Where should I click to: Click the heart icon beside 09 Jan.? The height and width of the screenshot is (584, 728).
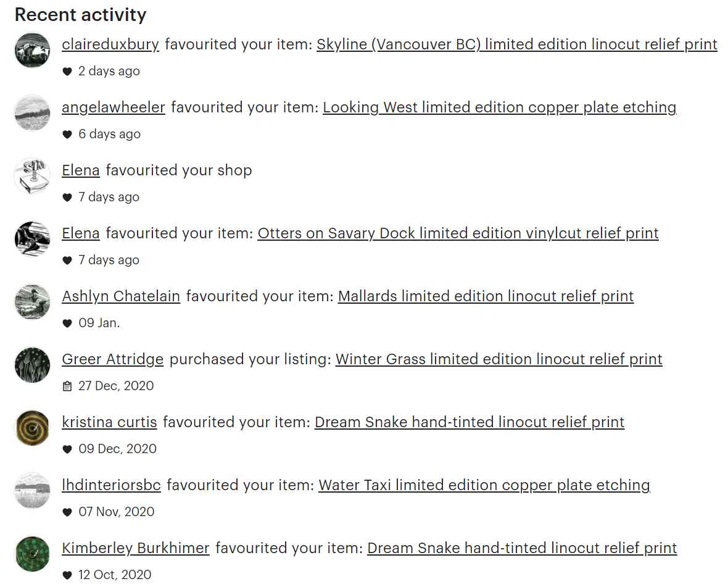[x=67, y=323]
